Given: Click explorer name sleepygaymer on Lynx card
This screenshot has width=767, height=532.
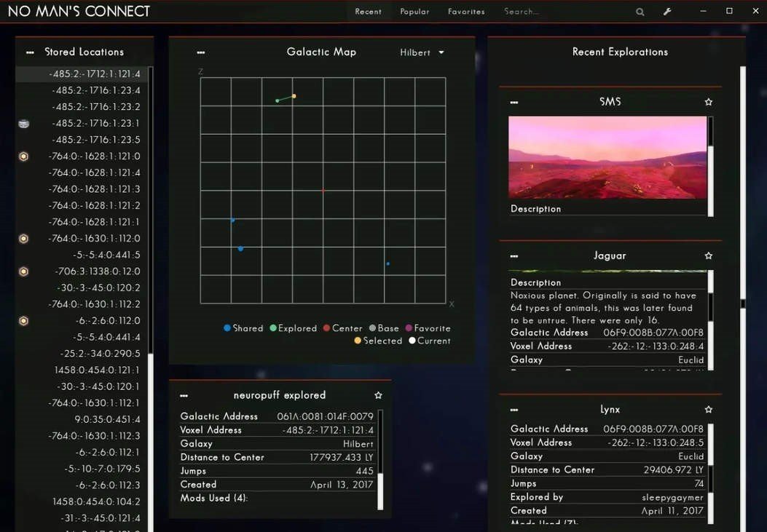Looking at the screenshot, I should (672, 497).
